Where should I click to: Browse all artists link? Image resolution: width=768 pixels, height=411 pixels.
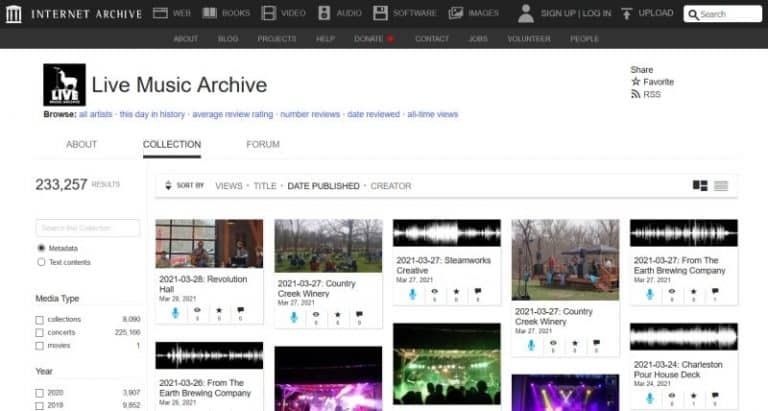coord(96,114)
